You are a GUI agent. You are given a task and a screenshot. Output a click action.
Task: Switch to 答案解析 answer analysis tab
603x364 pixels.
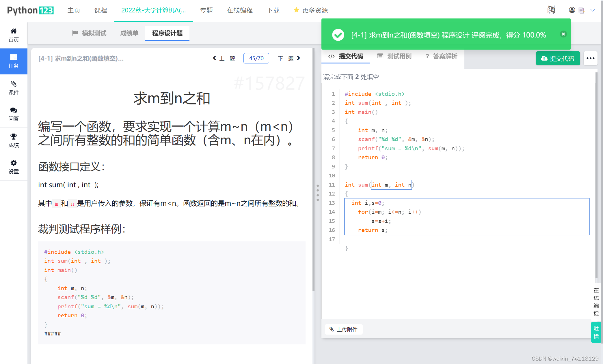[x=441, y=56]
